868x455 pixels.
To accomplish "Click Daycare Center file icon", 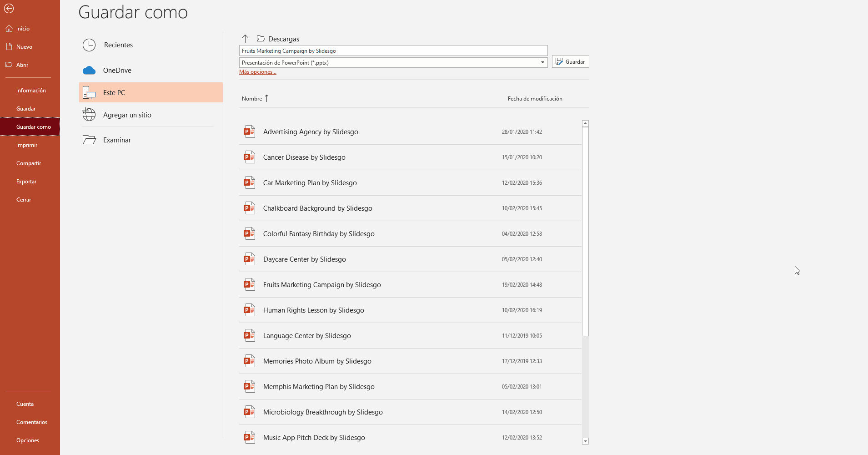I will click(249, 259).
